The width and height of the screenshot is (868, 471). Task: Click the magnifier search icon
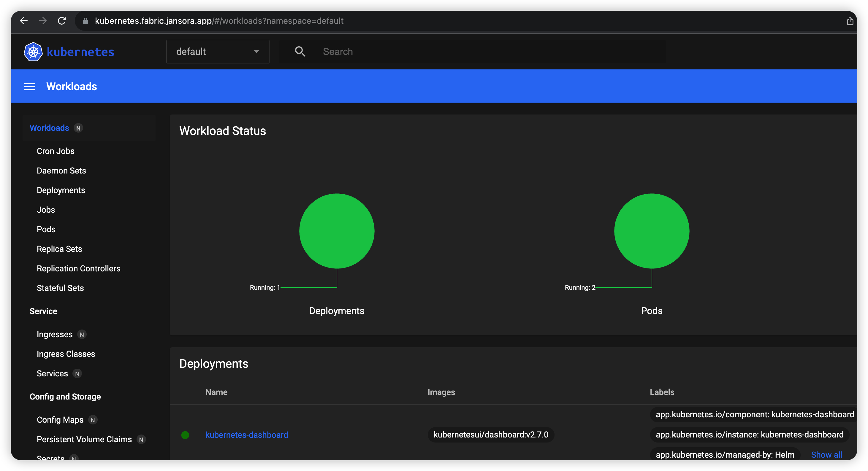pos(300,52)
